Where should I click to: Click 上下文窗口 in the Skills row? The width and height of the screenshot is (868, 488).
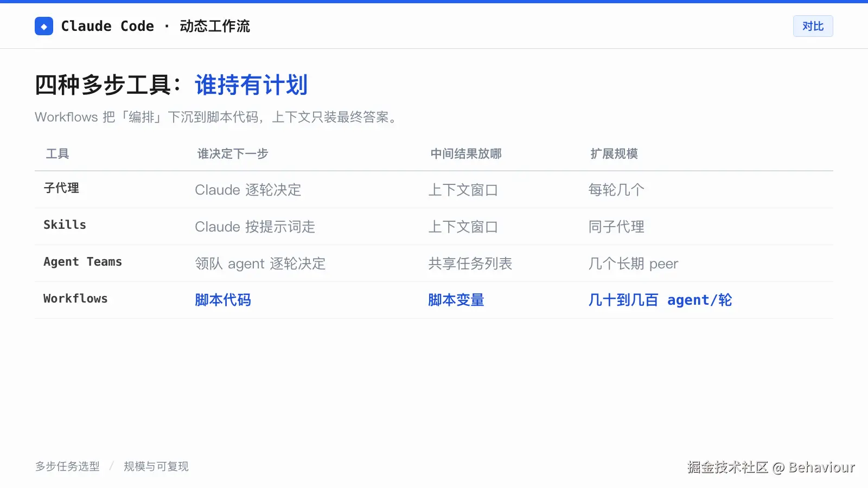[463, 227]
